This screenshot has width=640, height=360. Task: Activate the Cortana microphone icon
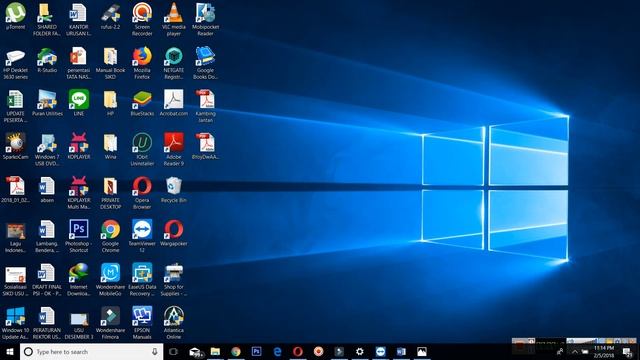coord(155,351)
